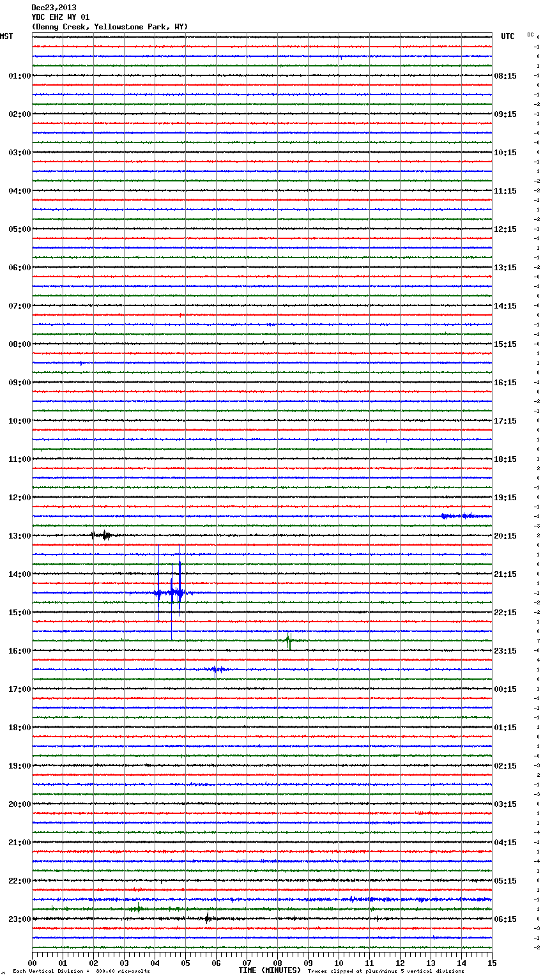Click the 18:15 UTC time label
Screen dimensions: 543x980
505,459
